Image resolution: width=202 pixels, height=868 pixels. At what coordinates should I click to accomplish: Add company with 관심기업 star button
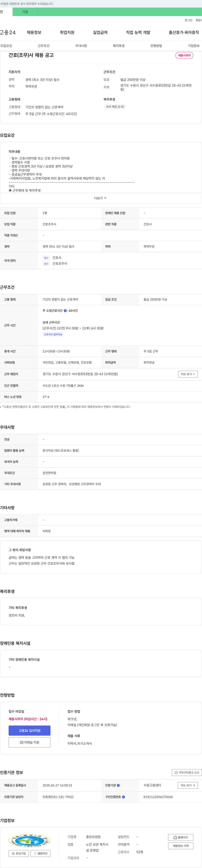[19, 853]
